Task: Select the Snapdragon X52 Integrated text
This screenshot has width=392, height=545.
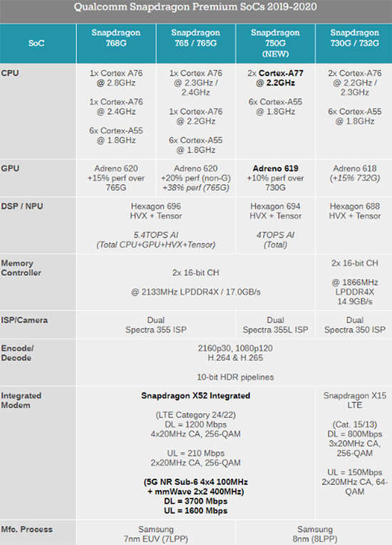Action: point(195,395)
